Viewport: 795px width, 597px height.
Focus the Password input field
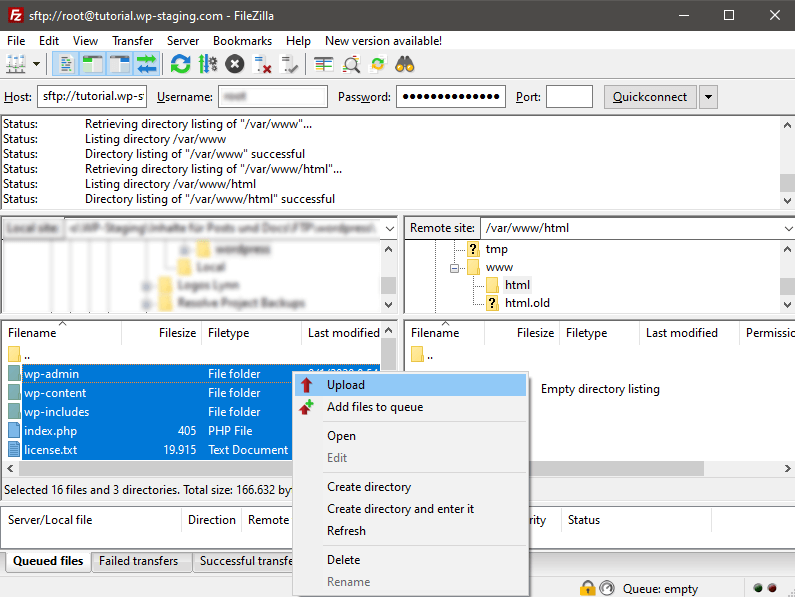451,96
